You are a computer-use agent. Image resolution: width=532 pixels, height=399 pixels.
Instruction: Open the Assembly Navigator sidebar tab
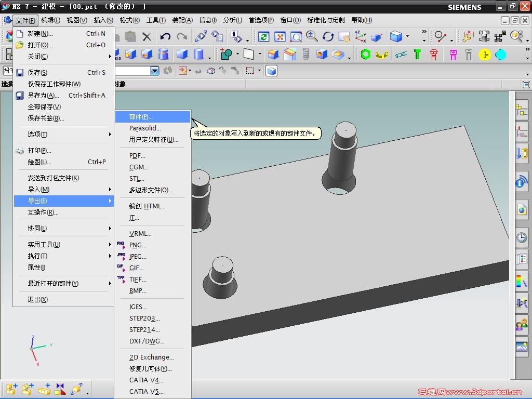pyautogui.click(x=521, y=110)
